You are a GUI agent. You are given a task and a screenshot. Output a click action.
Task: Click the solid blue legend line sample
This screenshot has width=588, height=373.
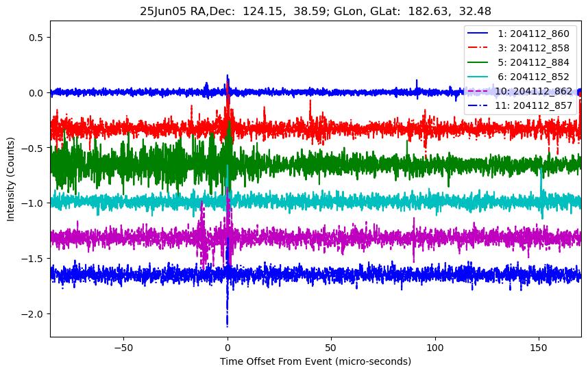[x=478, y=34]
